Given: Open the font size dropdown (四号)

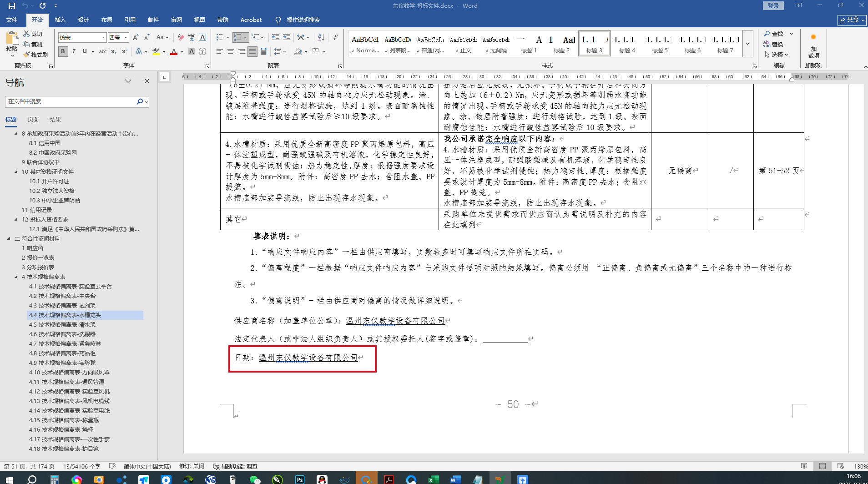Looking at the screenshot, I should click(126, 37).
